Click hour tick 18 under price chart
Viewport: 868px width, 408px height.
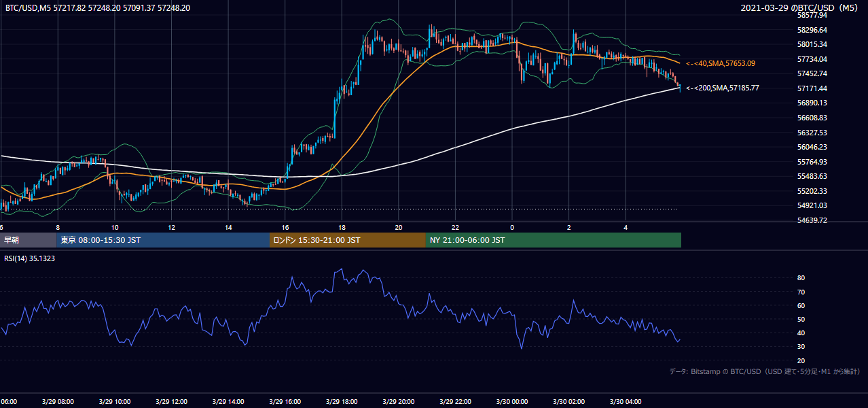342,227
